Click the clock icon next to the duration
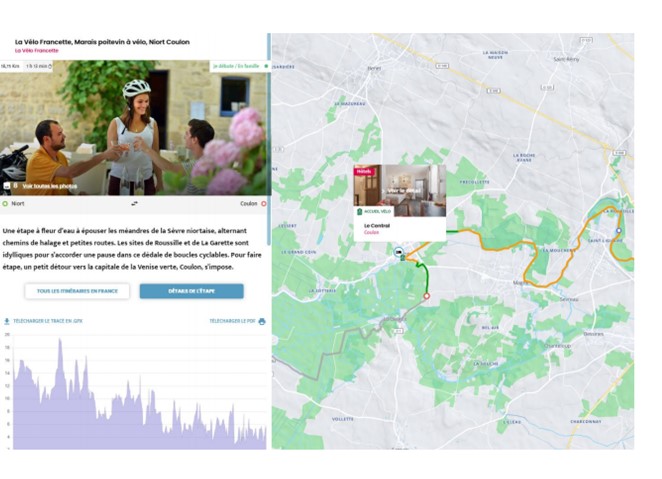662x479 pixels. (x=50, y=66)
